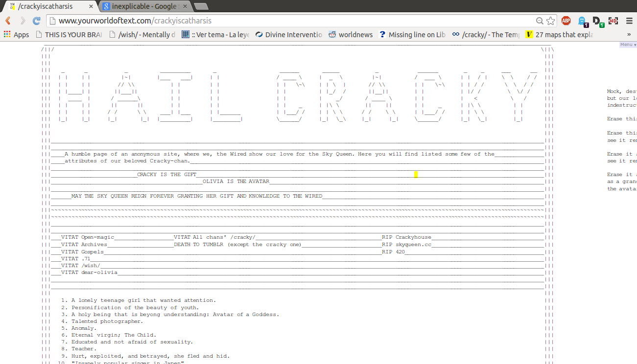Click VITAT Open-magic link
This screenshot has height=364, width=637.
click(x=88, y=237)
